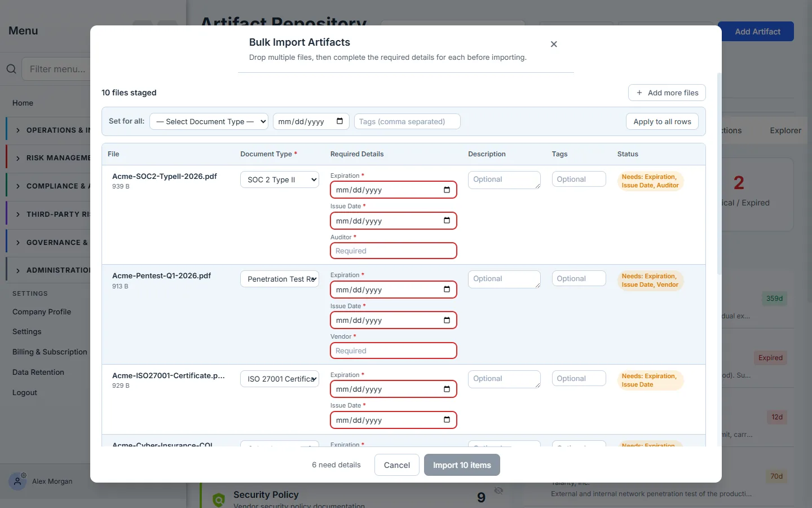Click ISO27001 Description optional field
812x508 pixels.
504,379
